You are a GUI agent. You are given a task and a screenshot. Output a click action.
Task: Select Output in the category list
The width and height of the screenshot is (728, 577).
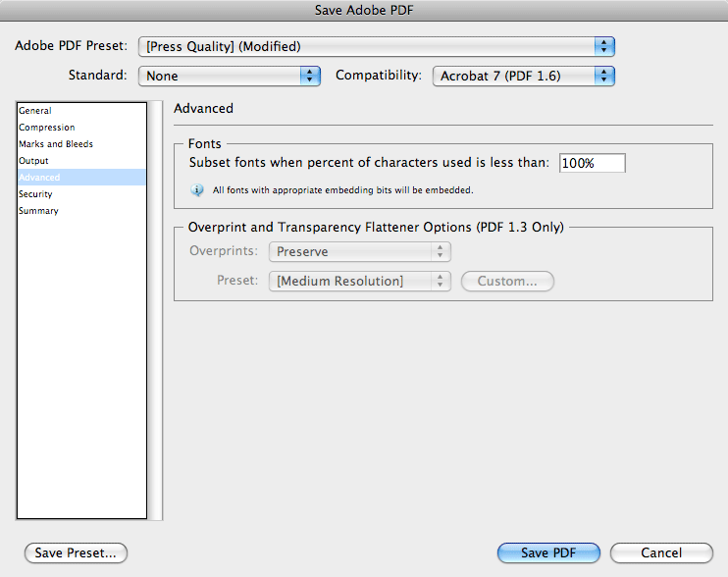81,161
